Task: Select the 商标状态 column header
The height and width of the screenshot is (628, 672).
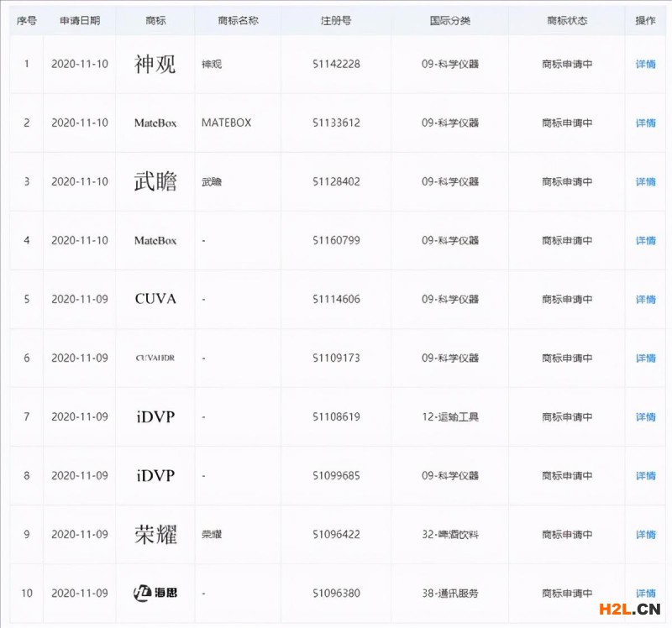Action: pyautogui.click(x=567, y=20)
